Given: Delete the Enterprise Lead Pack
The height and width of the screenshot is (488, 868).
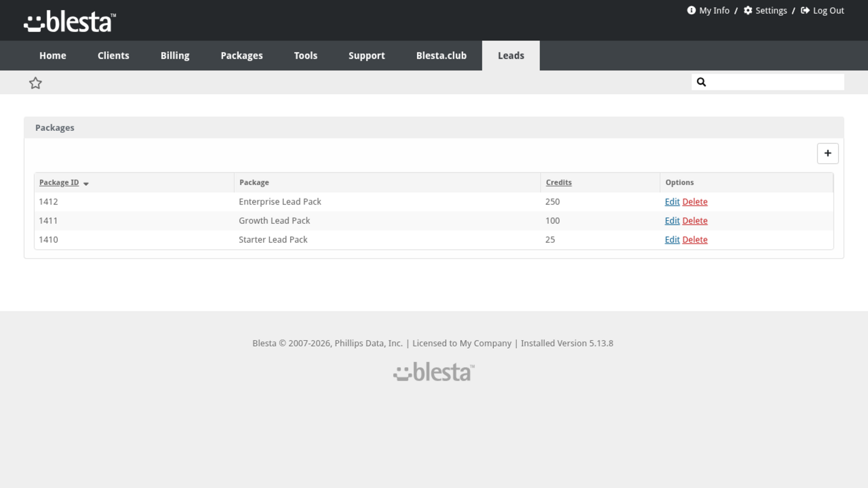Looking at the screenshot, I should pos(695,202).
